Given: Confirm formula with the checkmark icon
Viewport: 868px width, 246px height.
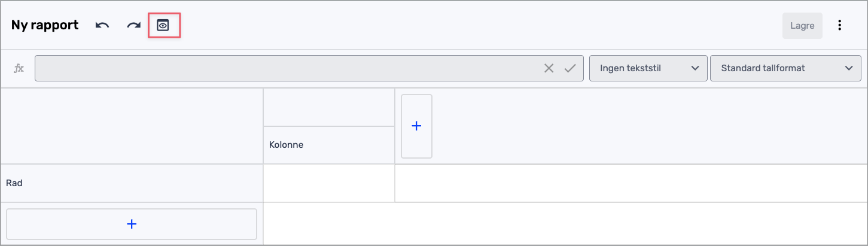Looking at the screenshot, I should tap(570, 68).
